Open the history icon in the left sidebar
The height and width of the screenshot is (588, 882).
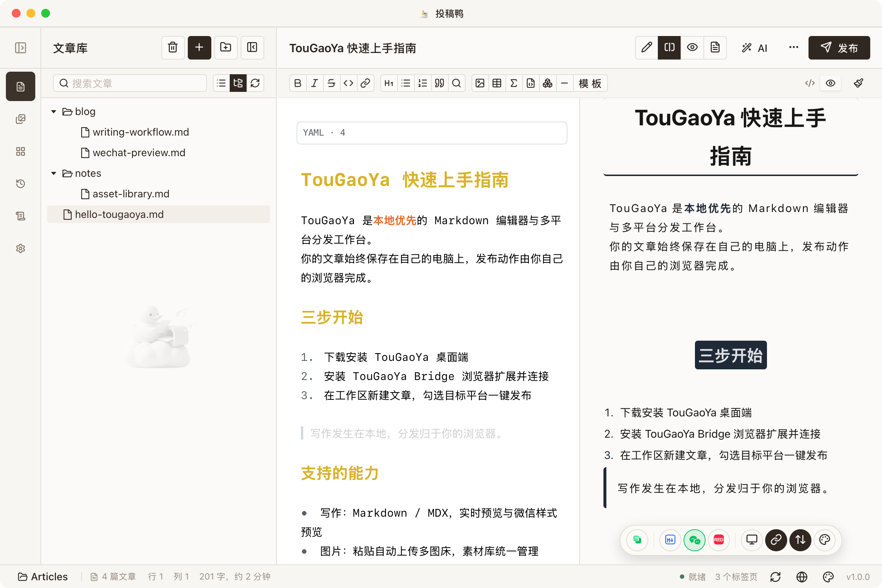point(21,184)
